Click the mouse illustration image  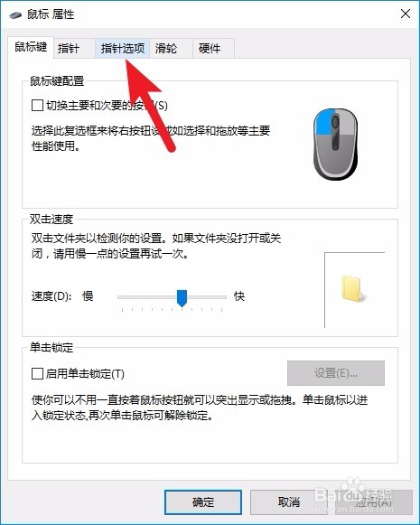coord(335,144)
